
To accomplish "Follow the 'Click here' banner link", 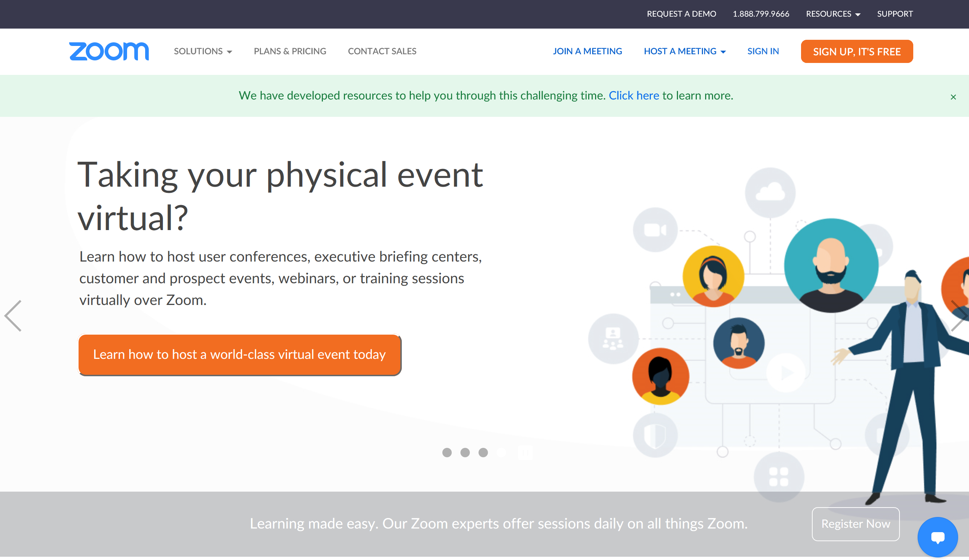I will point(633,95).
